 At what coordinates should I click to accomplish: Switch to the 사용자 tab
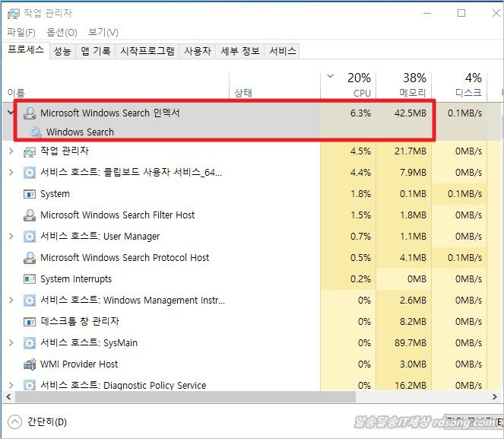click(198, 51)
